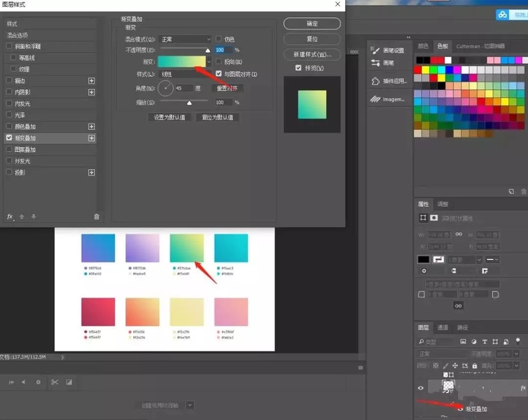Screen dimensions: 528x420
Task: Click the black fill color swatch in properties
Action: (423, 260)
